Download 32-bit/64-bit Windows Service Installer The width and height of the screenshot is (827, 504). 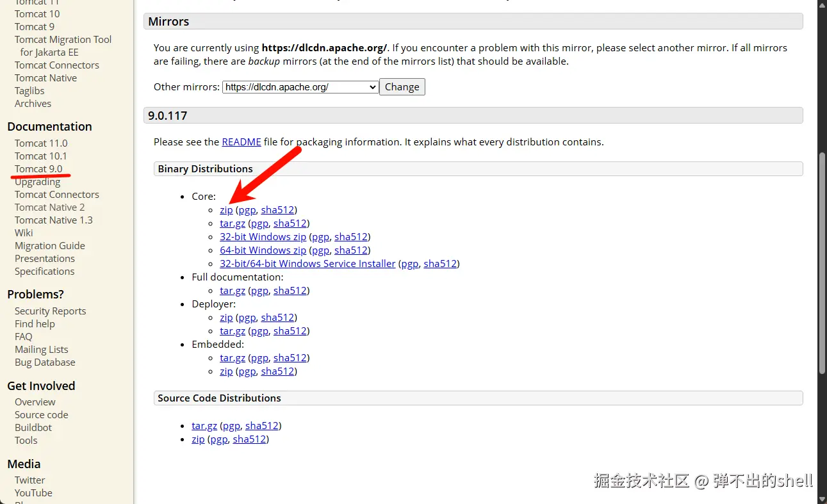pos(307,264)
